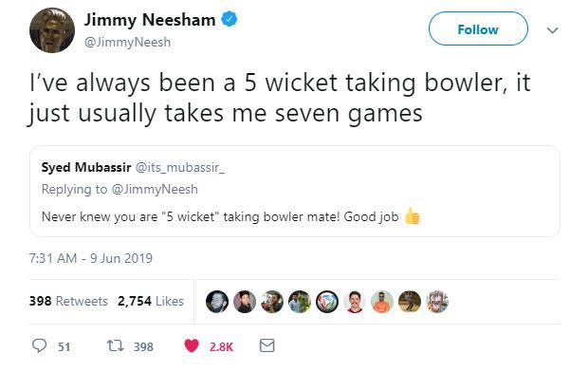Screen dimensions: 588x372
Task: Click the Replying to @JimmyNeesh link
Action: (119, 189)
